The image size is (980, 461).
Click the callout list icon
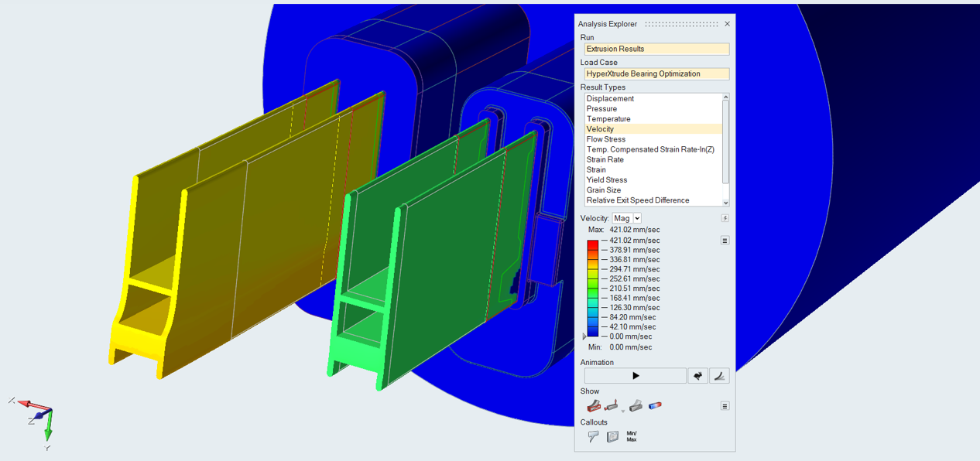coord(612,436)
